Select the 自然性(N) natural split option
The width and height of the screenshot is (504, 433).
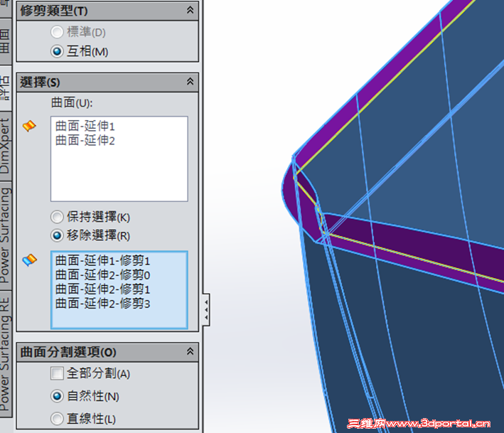[x=57, y=396]
